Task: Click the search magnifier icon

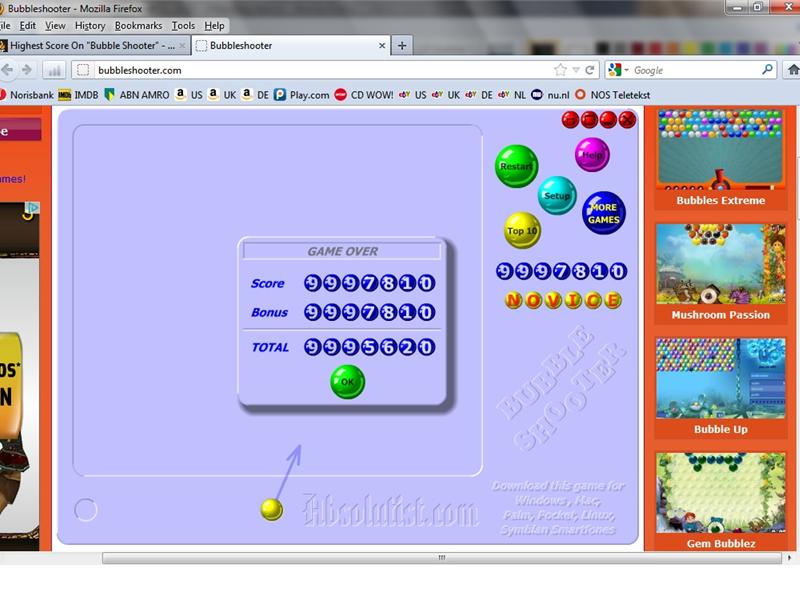Action: 767,69
